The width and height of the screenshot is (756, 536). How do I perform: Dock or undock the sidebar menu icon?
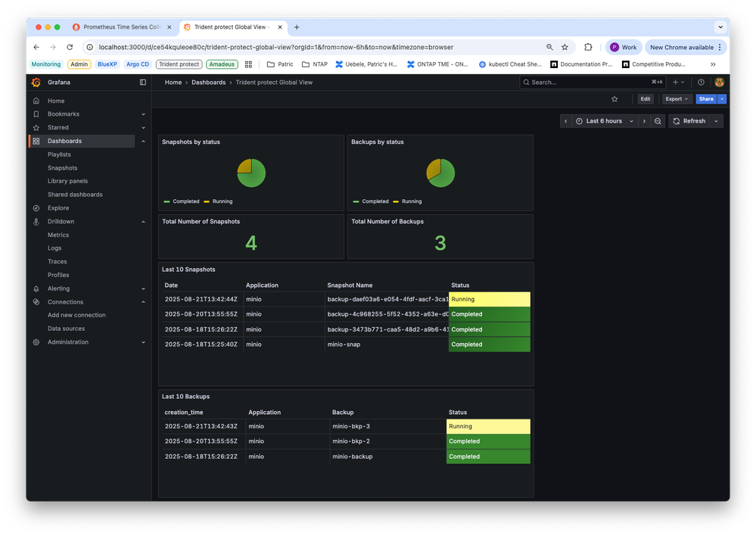pyautogui.click(x=143, y=83)
